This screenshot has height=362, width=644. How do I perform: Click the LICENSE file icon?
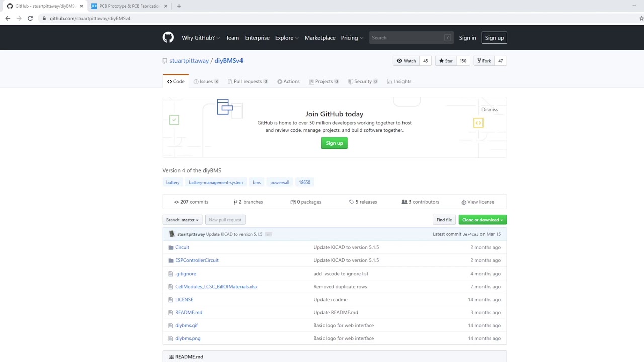[171, 300]
